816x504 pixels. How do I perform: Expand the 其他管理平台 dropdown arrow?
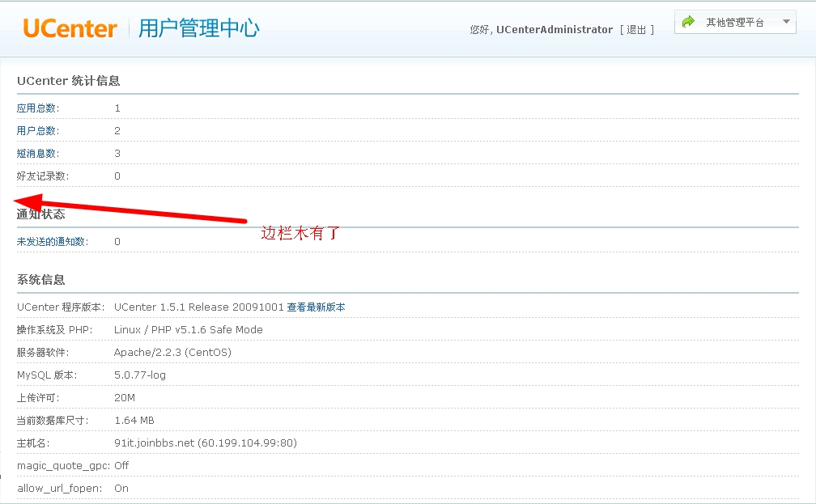click(x=786, y=22)
